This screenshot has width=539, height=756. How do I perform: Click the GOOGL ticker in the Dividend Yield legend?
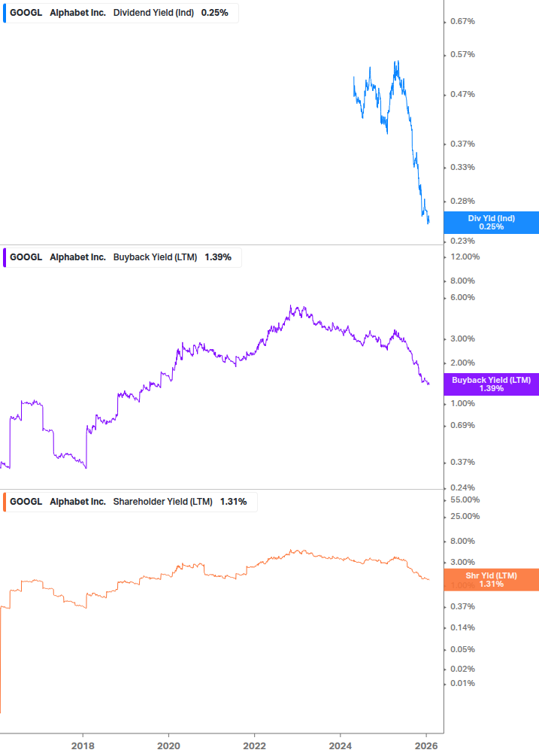pyautogui.click(x=26, y=13)
